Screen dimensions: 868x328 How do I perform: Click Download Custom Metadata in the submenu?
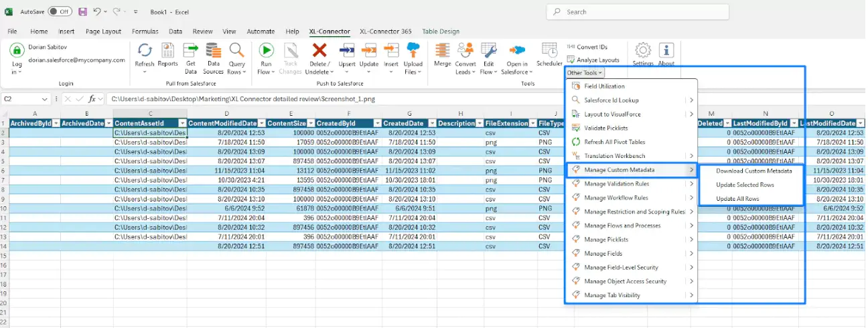(753, 171)
